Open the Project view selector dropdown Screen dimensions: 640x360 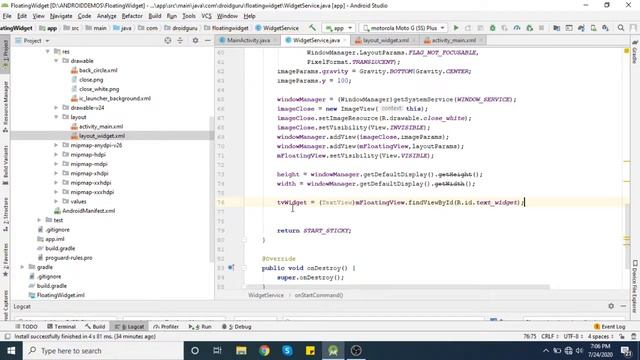tap(32, 41)
